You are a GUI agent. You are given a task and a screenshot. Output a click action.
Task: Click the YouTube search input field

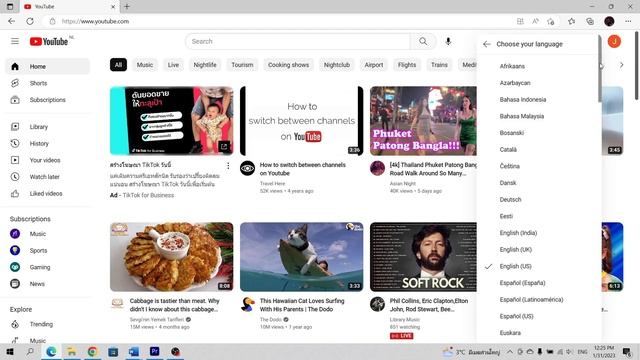(298, 41)
